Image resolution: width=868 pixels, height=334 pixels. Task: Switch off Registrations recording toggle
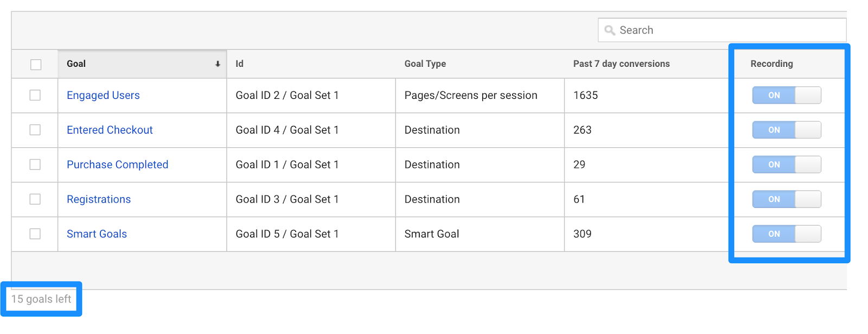(786, 199)
